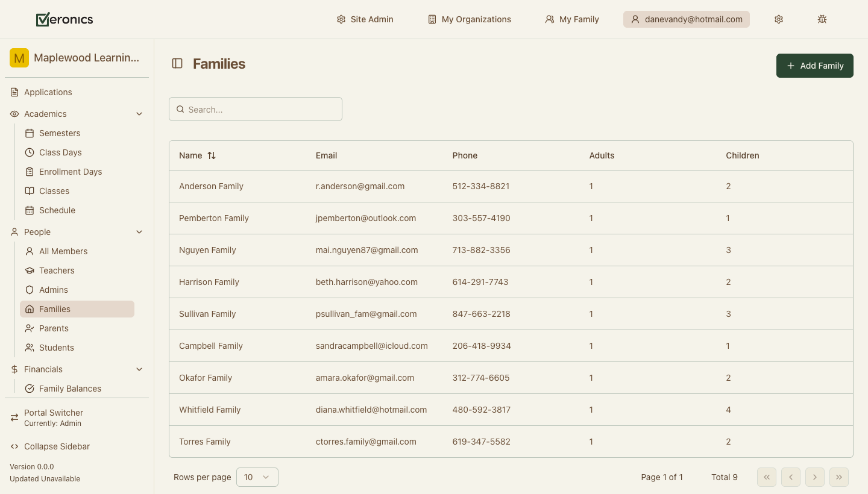Click the Academics eye icon

[x=14, y=114]
